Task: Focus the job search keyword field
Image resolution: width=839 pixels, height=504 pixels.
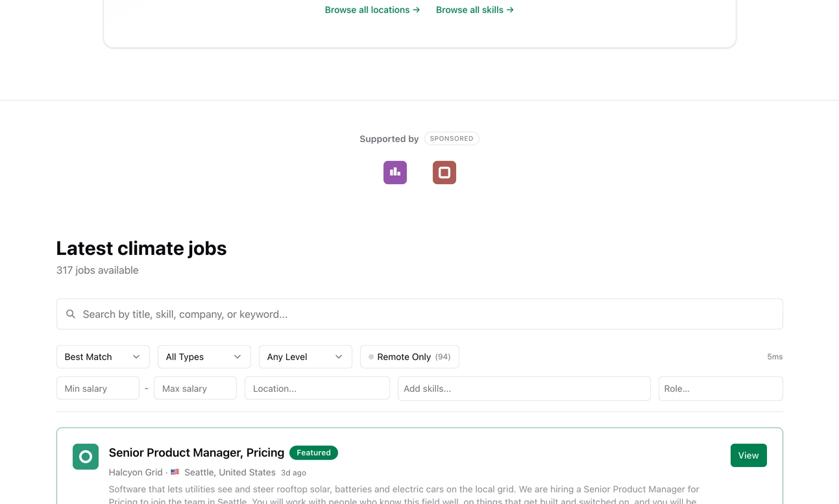Action: (x=420, y=314)
